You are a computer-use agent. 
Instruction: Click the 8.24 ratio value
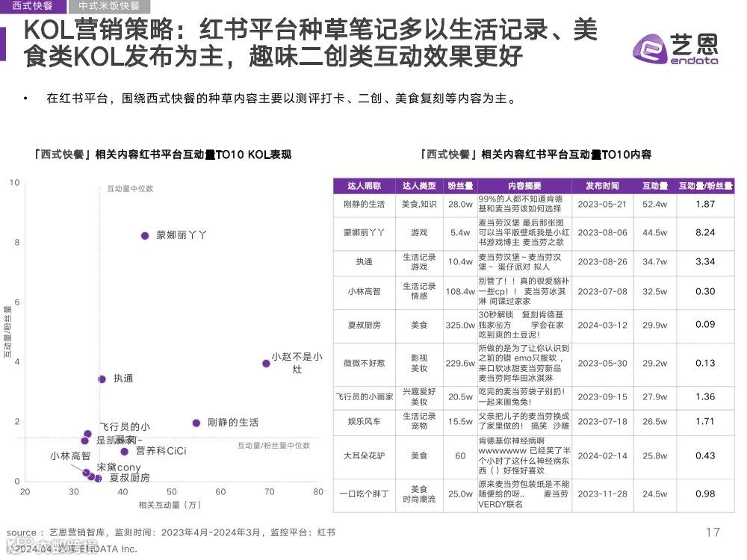(x=705, y=233)
